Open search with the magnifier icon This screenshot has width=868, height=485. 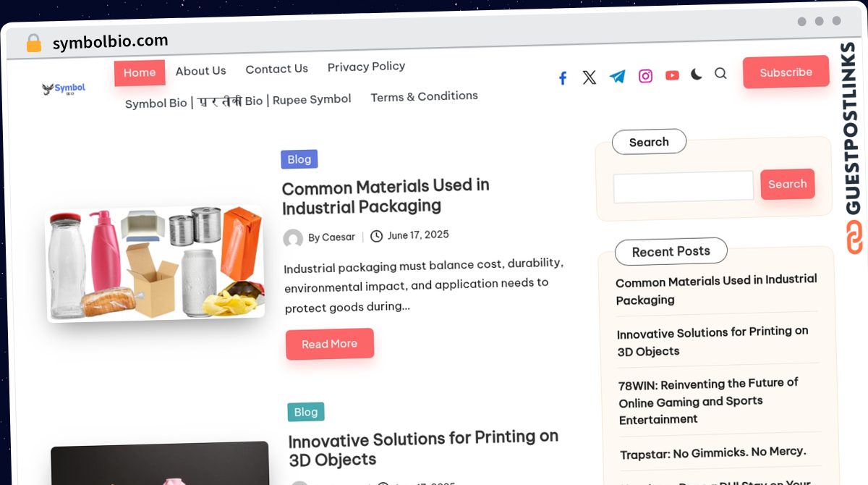point(720,73)
